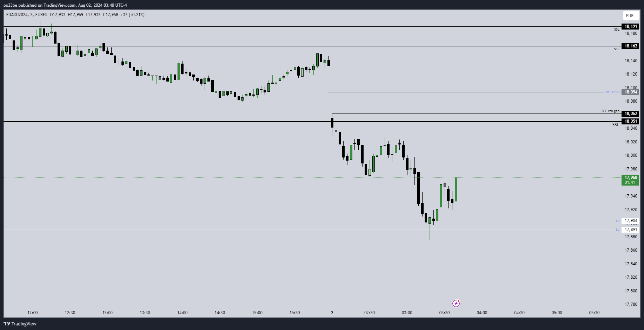Click the 17,904 Lv price label

point(630,221)
